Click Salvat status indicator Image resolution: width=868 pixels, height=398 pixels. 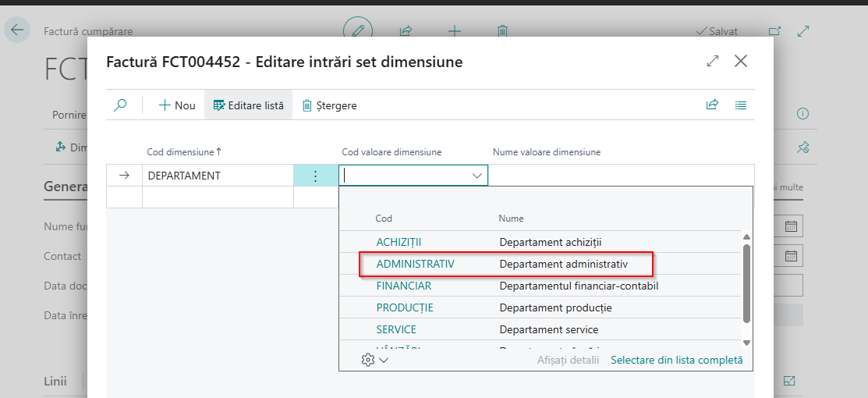[717, 31]
